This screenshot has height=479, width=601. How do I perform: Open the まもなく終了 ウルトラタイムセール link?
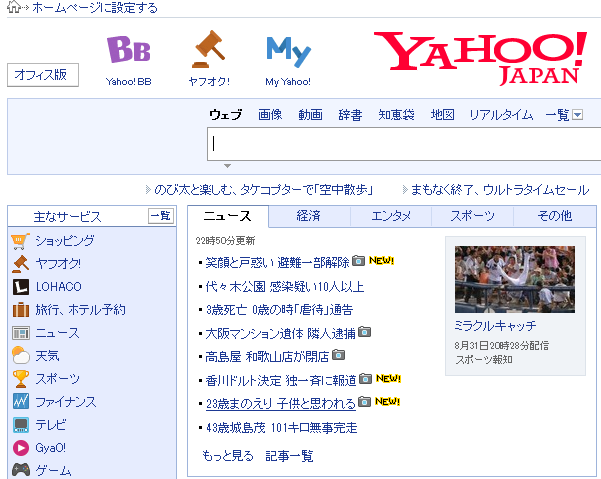pos(500,190)
